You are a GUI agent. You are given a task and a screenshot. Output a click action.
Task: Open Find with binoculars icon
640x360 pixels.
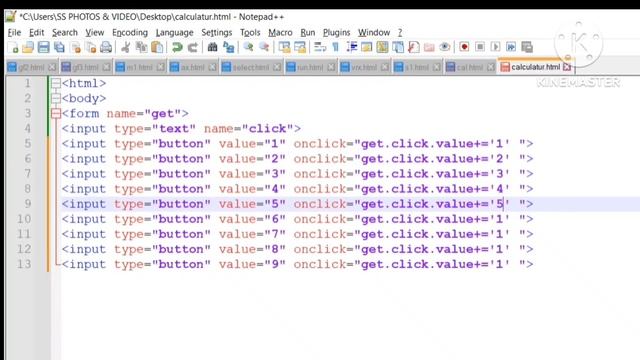tap(212, 47)
